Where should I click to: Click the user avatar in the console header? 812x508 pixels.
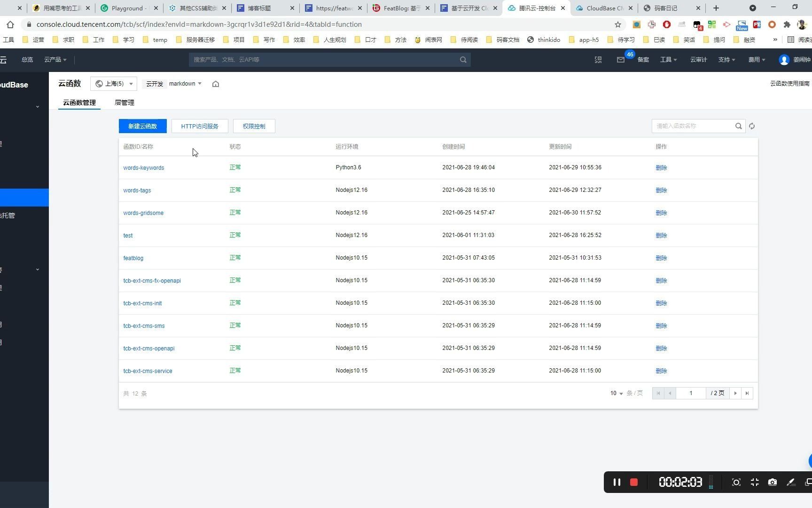coord(784,60)
